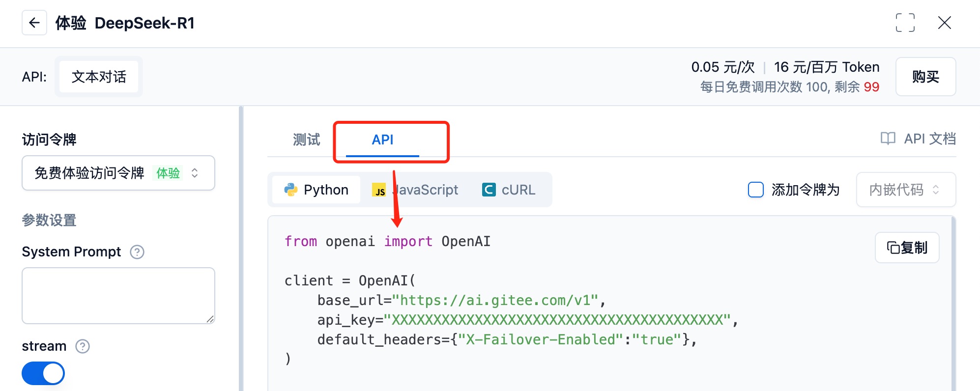
Task: Click the 16 元/百万 Token price text
Action: (x=827, y=67)
